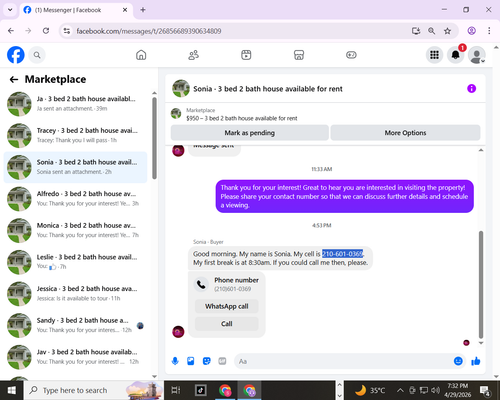Open the Windows Start button

tap(11, 390)
